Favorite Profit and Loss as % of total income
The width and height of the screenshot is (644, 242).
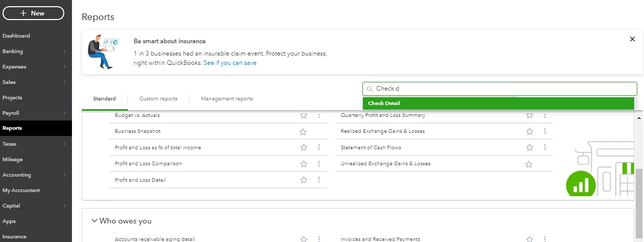pos(303,148)
